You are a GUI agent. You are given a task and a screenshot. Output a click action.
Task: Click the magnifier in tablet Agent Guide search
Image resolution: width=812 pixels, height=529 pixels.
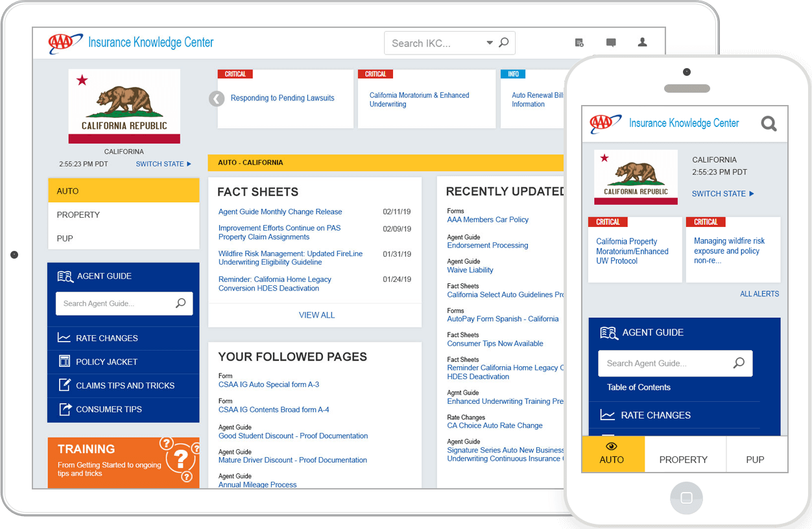[x=180, y=303]
